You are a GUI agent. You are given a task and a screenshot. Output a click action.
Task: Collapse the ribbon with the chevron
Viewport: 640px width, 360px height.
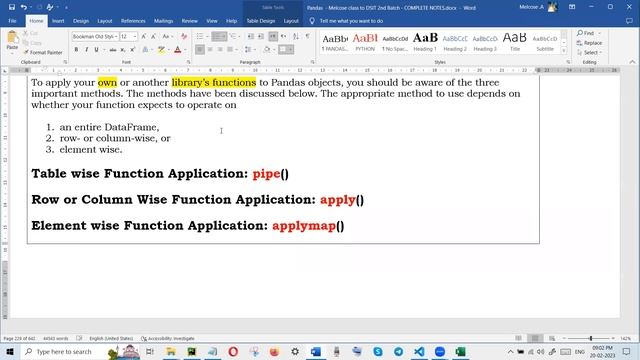point(632,62)
